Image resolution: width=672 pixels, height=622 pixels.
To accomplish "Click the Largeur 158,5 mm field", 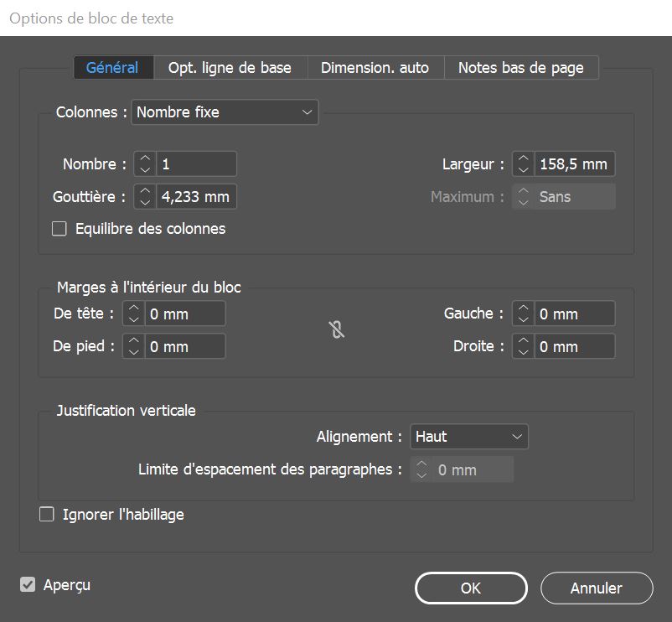I will (574, 164).
